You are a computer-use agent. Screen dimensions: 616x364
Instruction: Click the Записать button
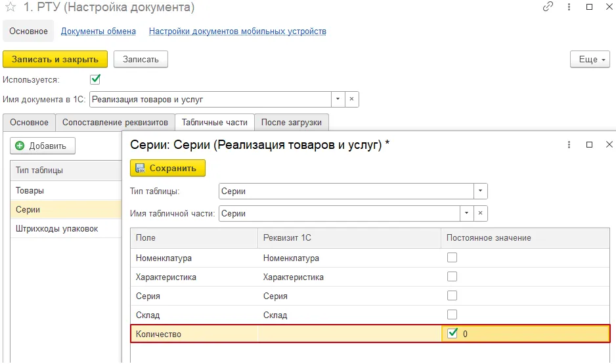click(x=141, y=59)
